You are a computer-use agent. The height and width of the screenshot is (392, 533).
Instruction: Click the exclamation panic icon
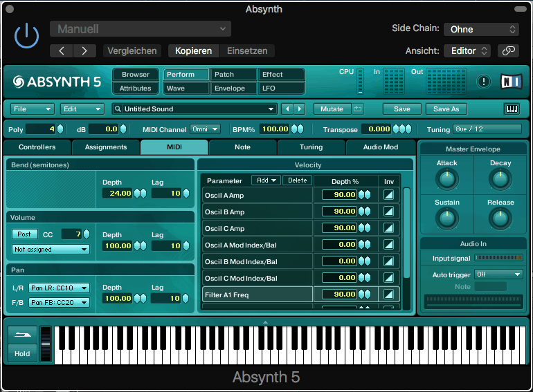coord(484,81)
